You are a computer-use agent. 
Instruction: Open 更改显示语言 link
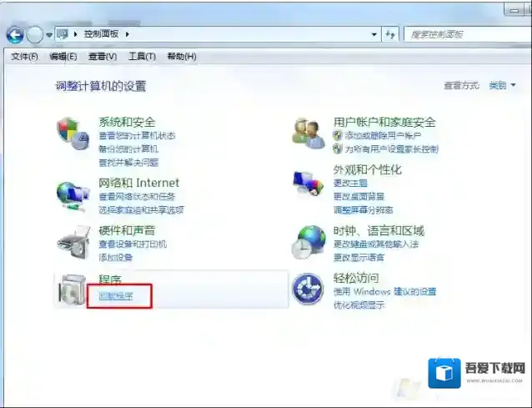point(359,257)
